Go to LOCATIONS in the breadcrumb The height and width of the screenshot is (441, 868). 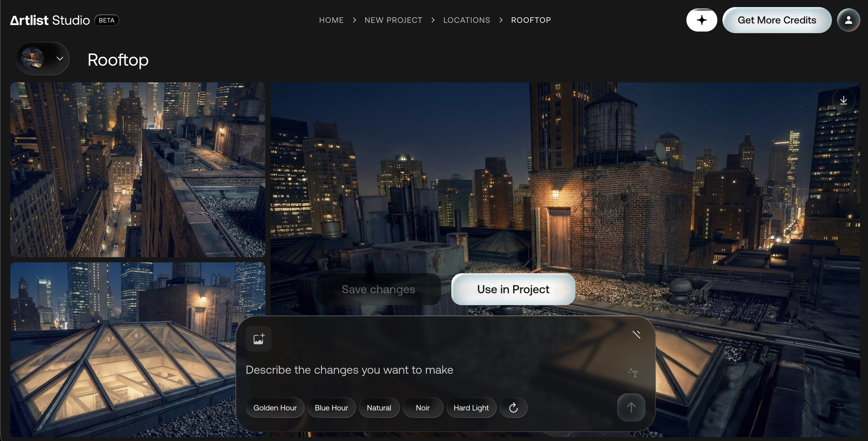click(x=467, y=20)
